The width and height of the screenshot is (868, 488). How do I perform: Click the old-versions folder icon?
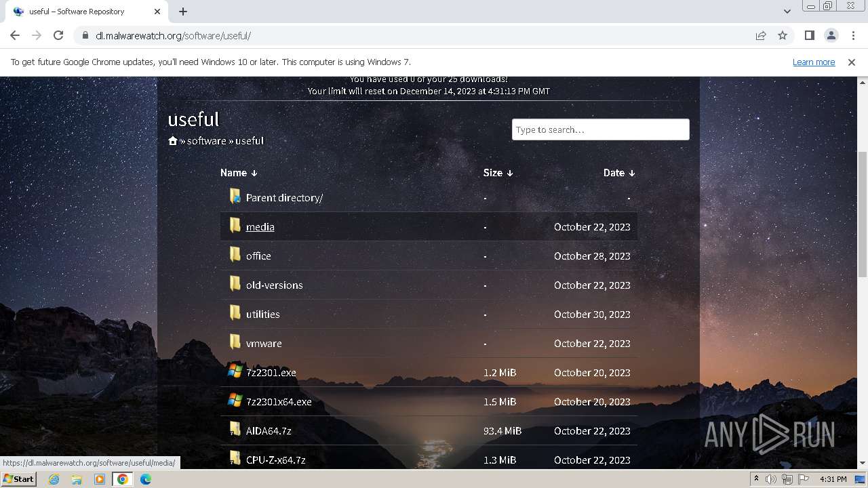point(235,283)
